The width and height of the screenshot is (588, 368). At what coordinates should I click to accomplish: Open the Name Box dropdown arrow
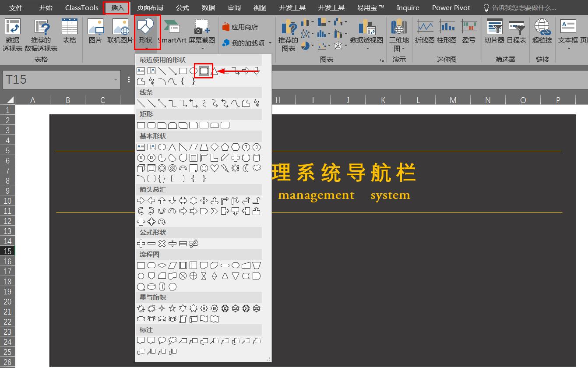[x=116, y=80]
